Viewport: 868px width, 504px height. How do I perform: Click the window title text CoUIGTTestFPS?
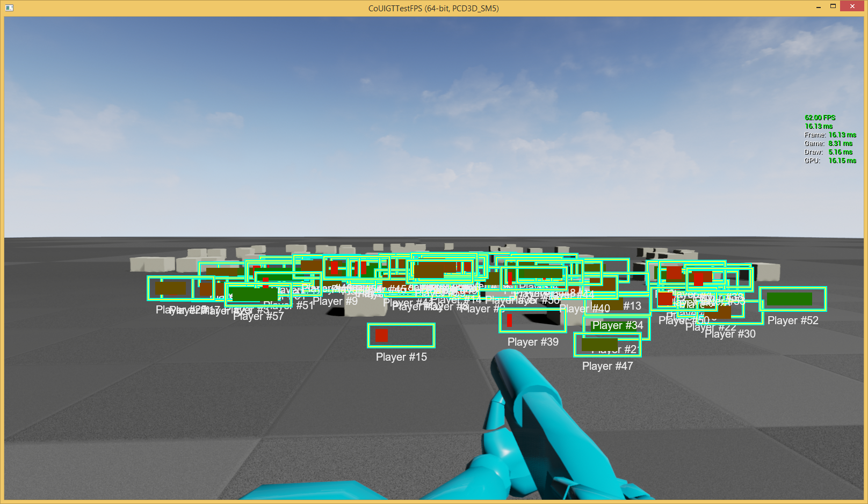(x=433, y=8)
